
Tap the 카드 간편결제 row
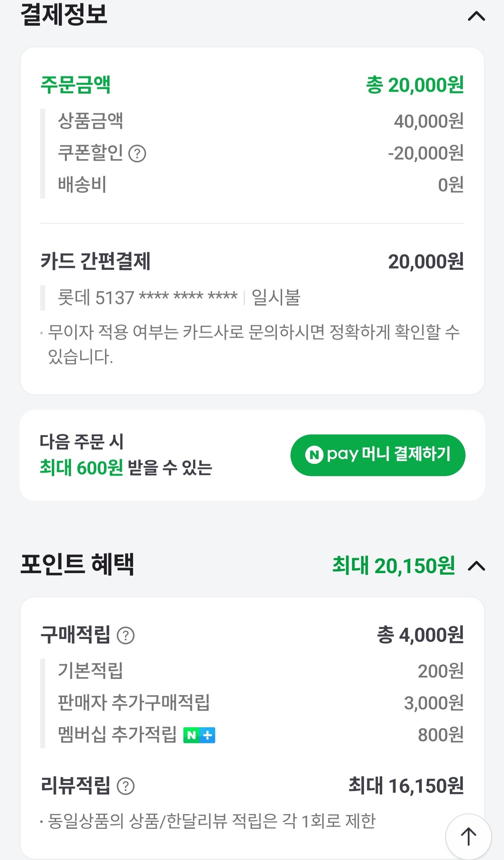(x=252, y=261)
